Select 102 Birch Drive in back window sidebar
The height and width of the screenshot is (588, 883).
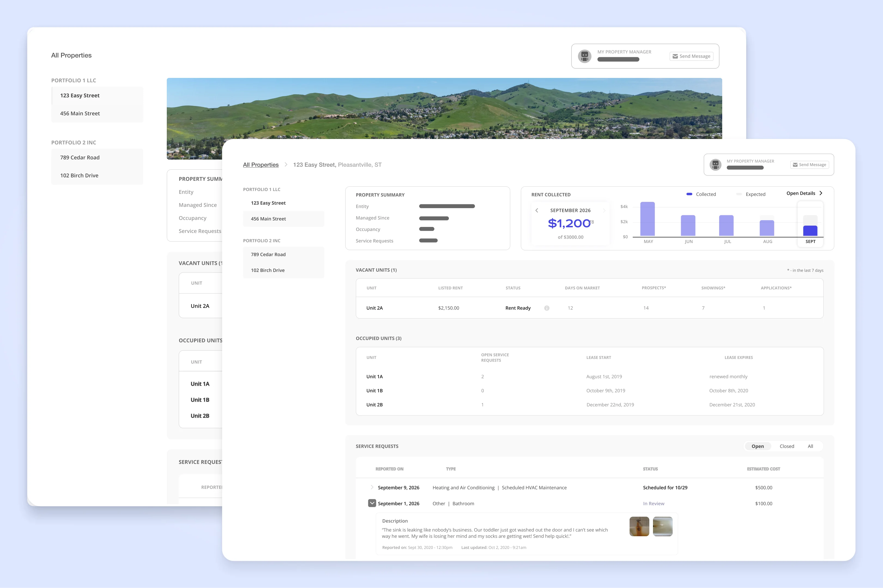[97, 175]
